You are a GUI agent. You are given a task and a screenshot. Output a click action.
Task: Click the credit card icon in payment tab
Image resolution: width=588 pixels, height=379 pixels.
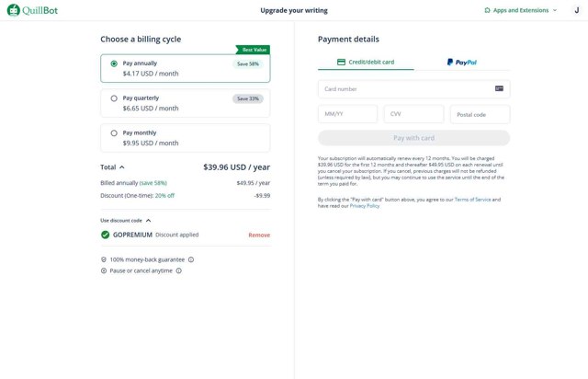[342, 63]
